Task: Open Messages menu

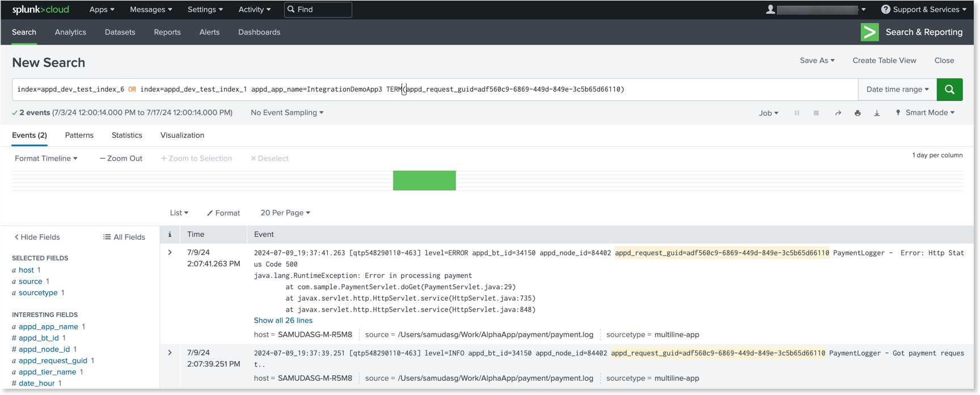Action: point(151,10)
